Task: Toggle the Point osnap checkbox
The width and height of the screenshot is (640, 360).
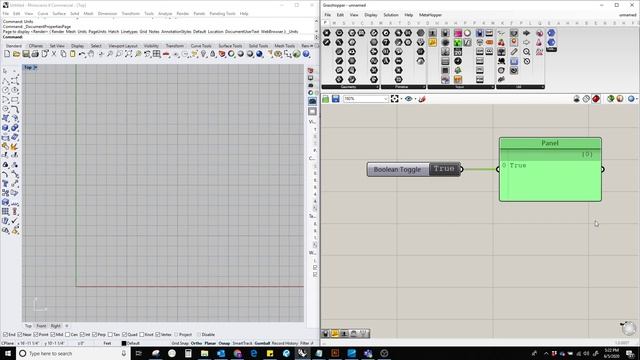Action: (36, 335)
